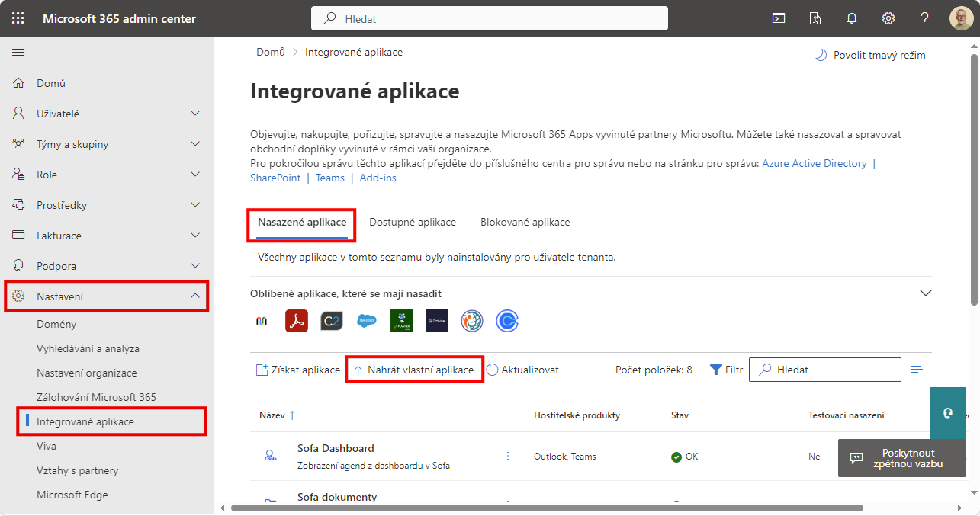Open Cloud Shell from the header
The height and width of the screenshot is (516, 980).
pos(779,18)
